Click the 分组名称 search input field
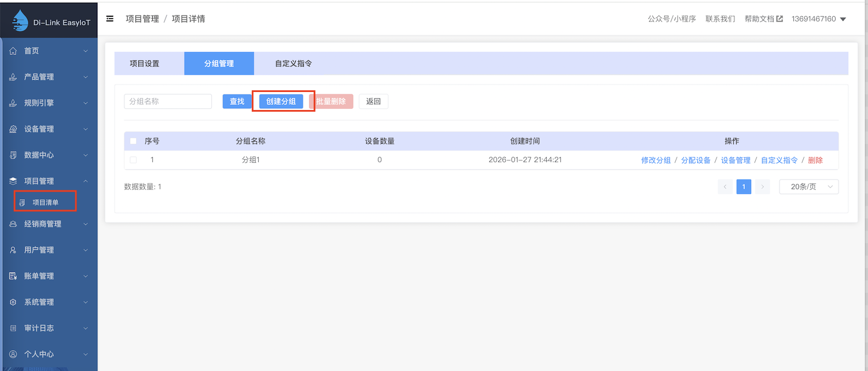 (x=168, y=101)
